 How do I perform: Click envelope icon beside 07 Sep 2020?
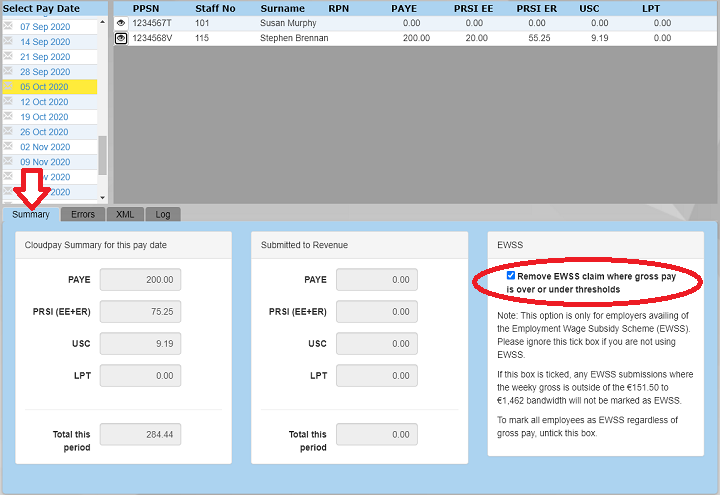(8, 26)
